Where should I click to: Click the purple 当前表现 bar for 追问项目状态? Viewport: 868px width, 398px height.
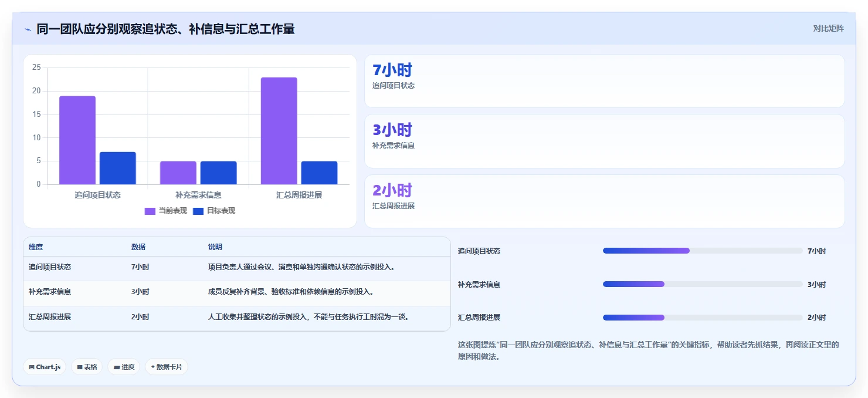77,140
